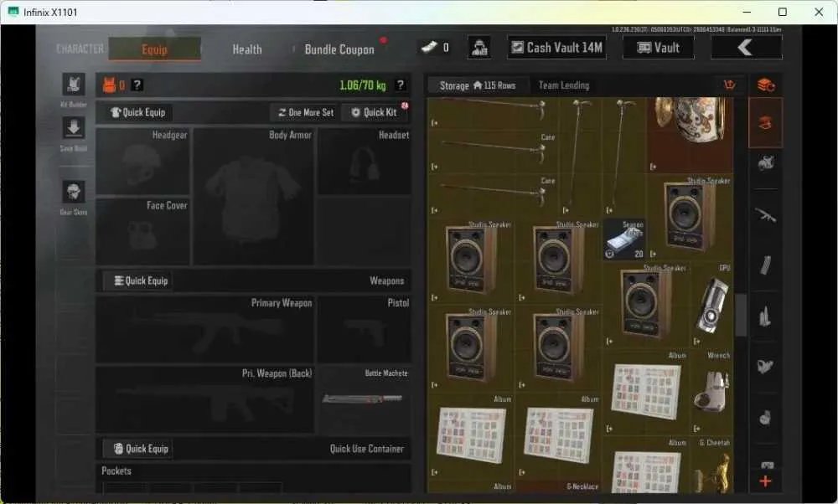Go back with the arrow button
Screen dimensions: 838x504
pyautogui.click(x=746, y=48)
